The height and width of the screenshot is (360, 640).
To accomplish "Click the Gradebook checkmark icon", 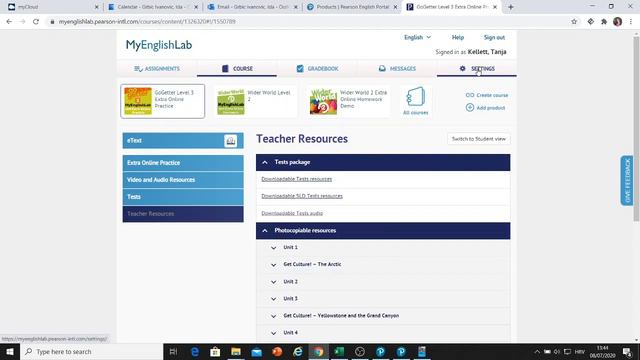I will 300,69.
